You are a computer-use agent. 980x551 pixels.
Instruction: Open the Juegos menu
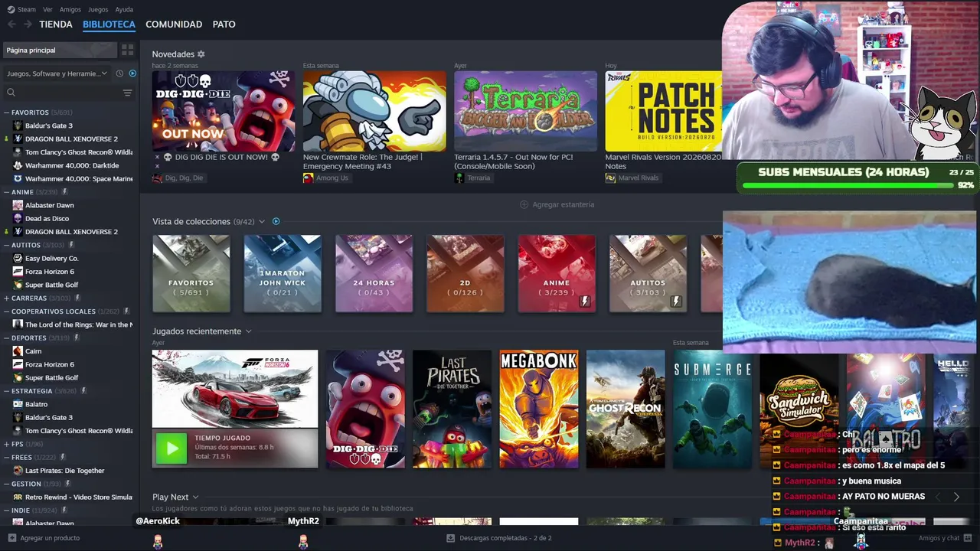(98, 9)
